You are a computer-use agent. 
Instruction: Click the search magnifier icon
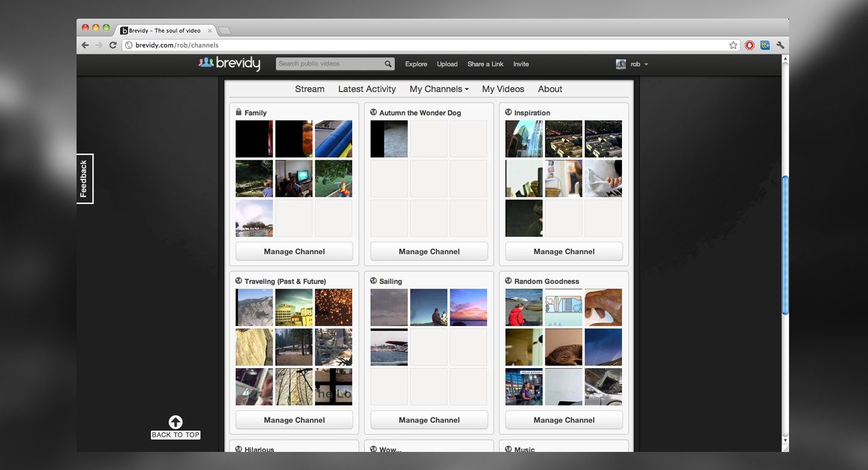tap(388, 64)
